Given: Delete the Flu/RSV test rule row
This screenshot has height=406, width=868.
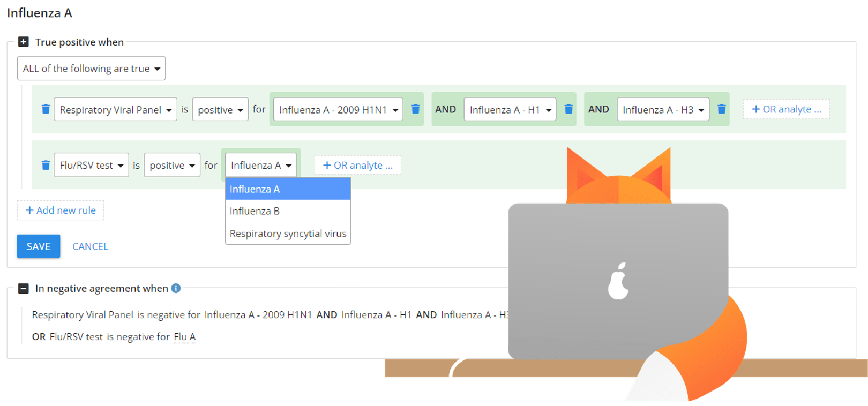Looking at the screenshot, I should click(46, 165).
